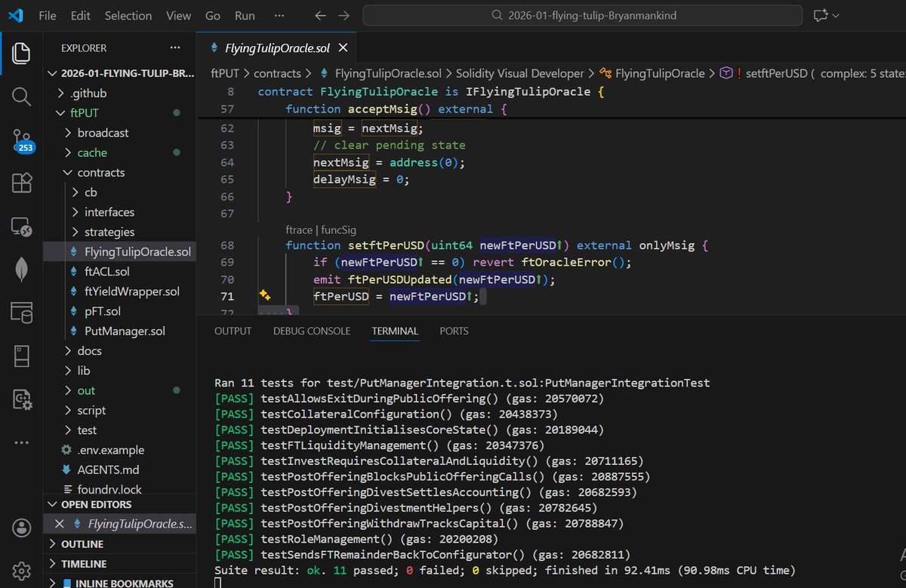The height and width of the screenshot is (588, 906).
Task: Expand the strategies folder
Action: click(x=119, y=232)
